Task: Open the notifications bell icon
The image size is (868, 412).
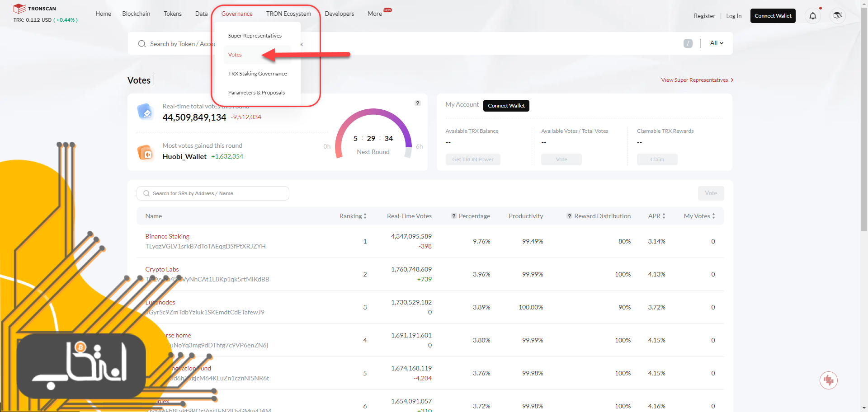Action: (813, 16)
